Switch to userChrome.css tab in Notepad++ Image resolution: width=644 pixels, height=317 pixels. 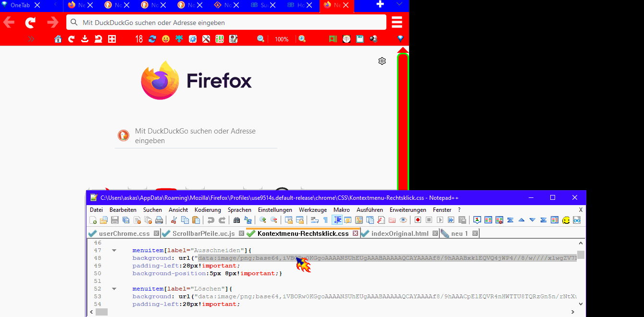click(x=124, y=233)
